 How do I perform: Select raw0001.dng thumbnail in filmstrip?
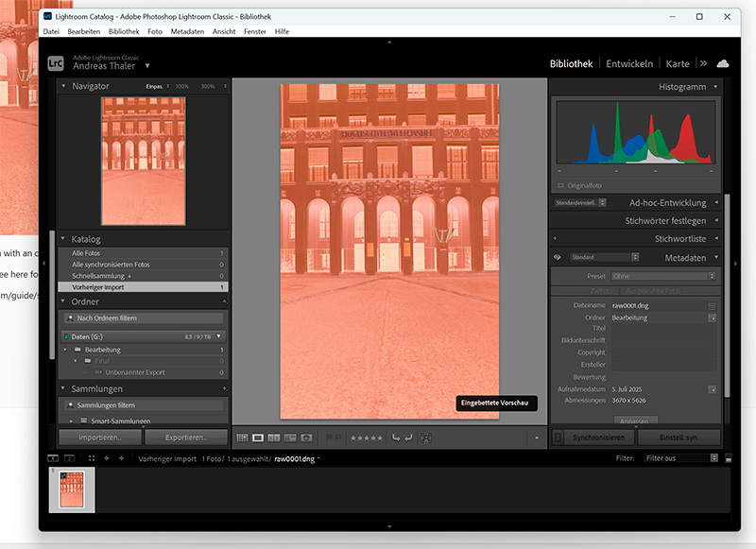click(x=72, y=489)
